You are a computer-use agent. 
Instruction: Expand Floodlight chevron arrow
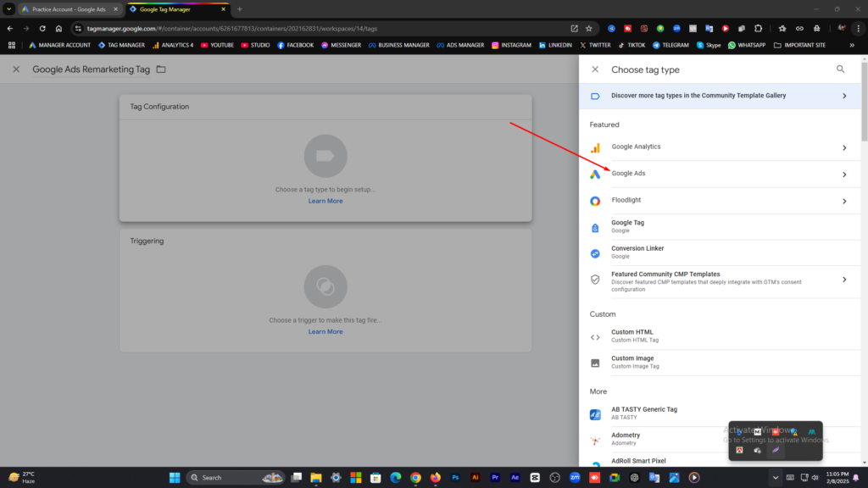click(x=844, y=201)
